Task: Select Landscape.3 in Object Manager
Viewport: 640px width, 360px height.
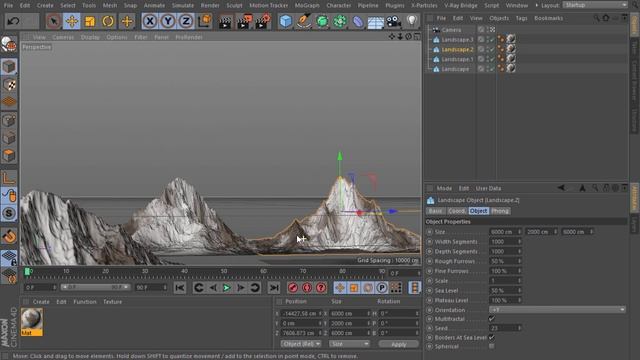Action: 457,40
